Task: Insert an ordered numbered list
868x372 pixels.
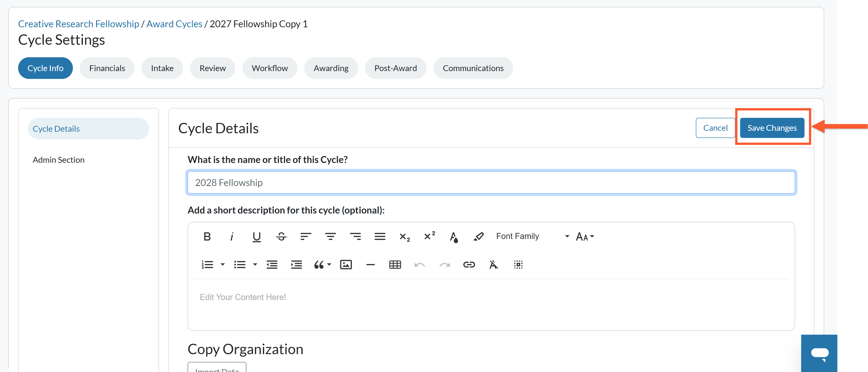Action: [x=207, y=265]
